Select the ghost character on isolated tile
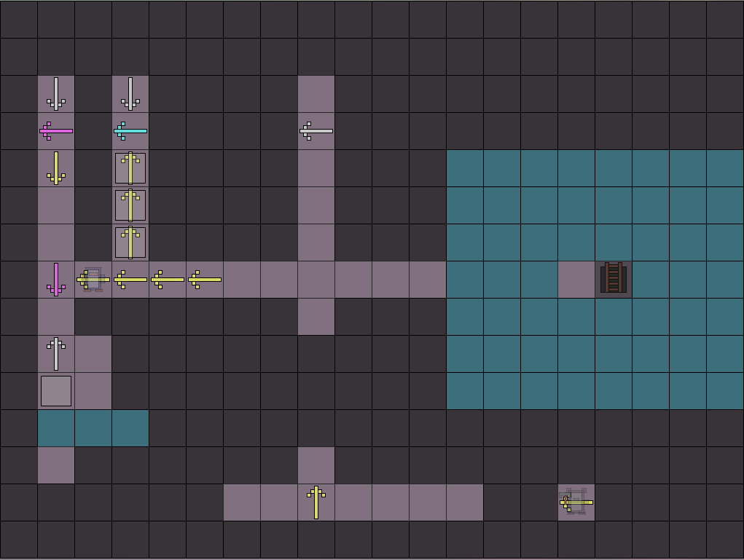The height and width of the screenshot is (560, 744). pyautogui.click(x=576, y=502)
